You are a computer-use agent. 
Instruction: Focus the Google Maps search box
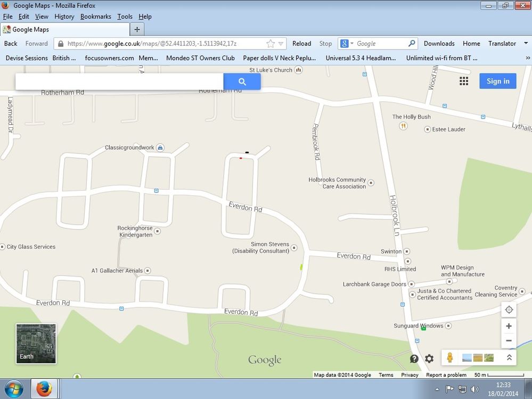[x=119, y=82]
